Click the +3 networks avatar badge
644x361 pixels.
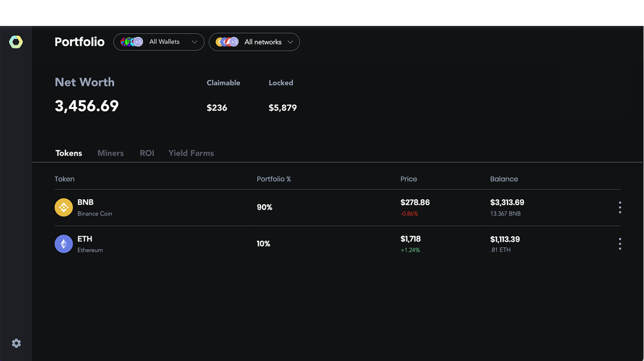[234, 42]
